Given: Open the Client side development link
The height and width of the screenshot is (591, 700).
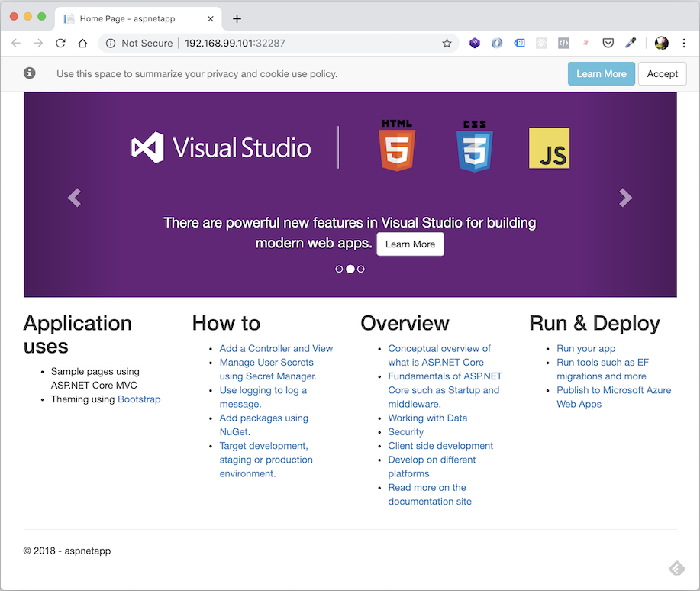Looking at the screenshot, I should tap(440, 446).
